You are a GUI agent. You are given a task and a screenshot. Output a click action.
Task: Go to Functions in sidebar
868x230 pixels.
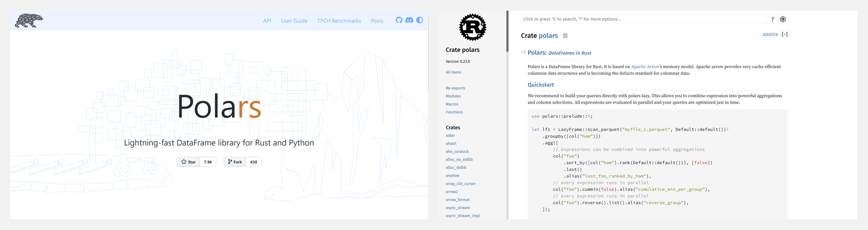click(454, 112)
